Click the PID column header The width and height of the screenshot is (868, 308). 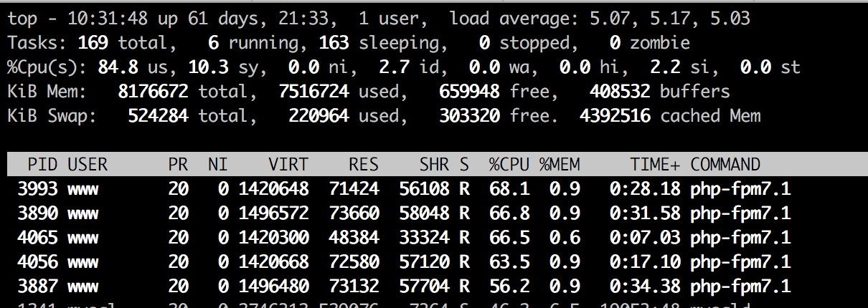point(42,165)
